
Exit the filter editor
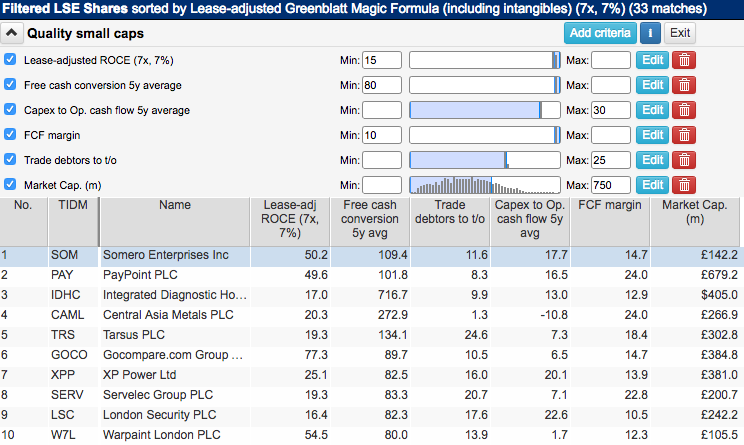click(x=679, y=33)
